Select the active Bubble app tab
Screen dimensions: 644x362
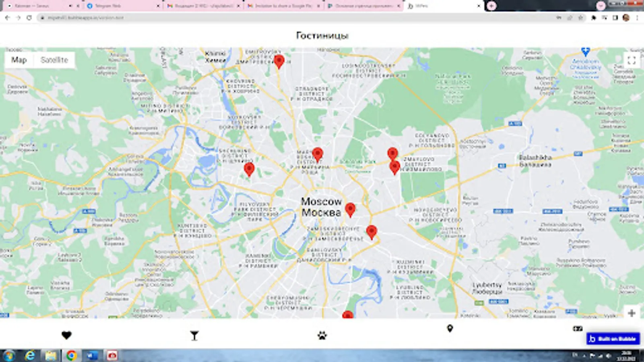click(x=443, y=6)
